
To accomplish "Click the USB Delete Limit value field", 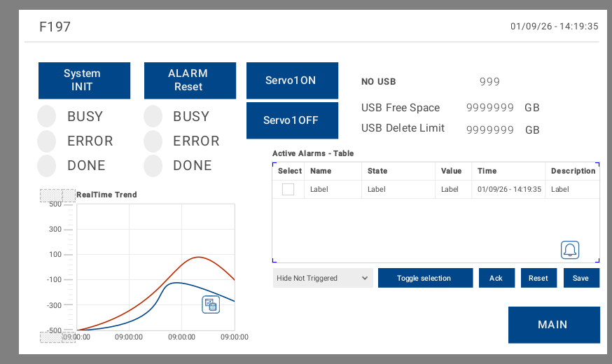I will coord(490,129).
